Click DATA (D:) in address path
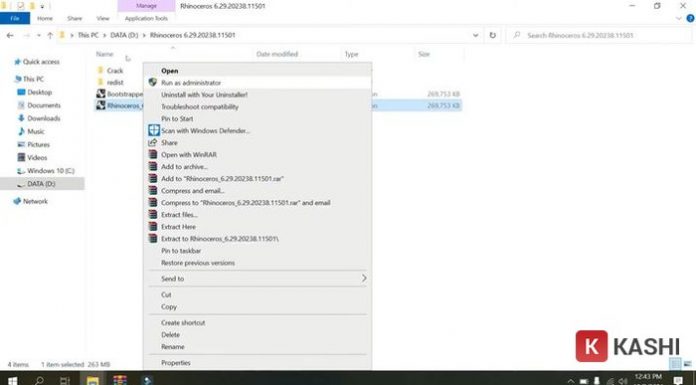696x385 pixels. tap(124, 35)
